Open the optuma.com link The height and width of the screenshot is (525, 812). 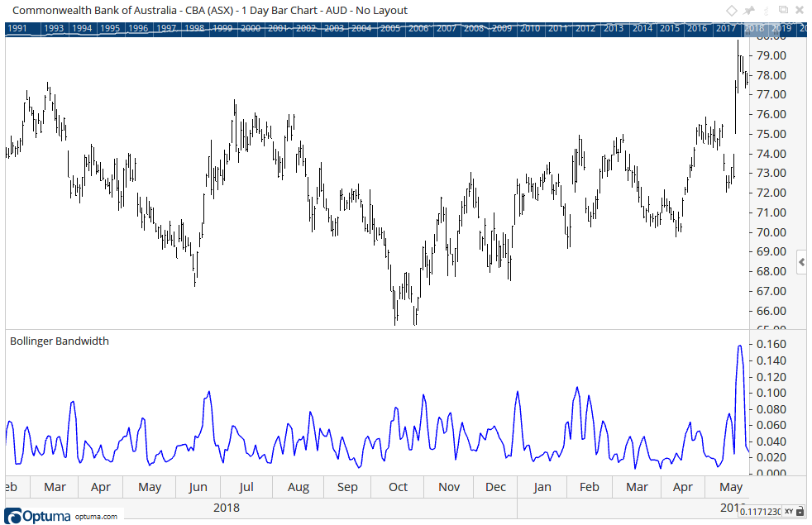pos(96,516)
